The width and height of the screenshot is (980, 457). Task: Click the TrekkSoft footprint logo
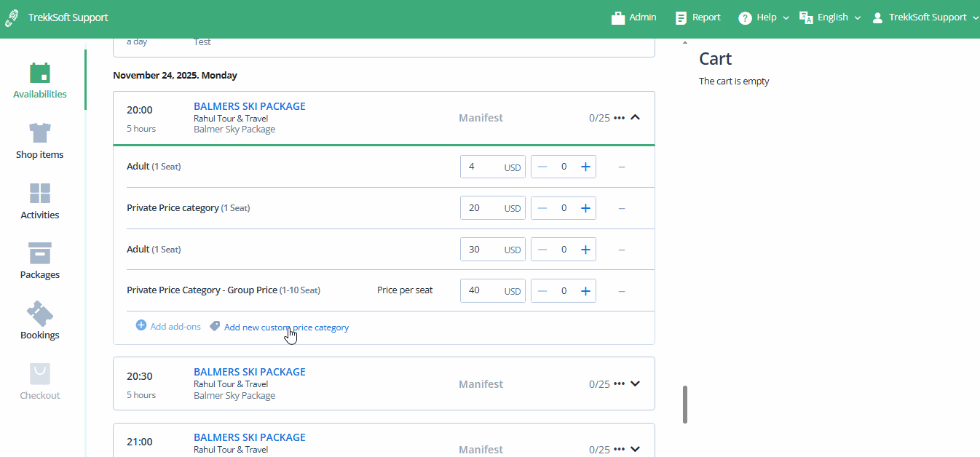12,18
